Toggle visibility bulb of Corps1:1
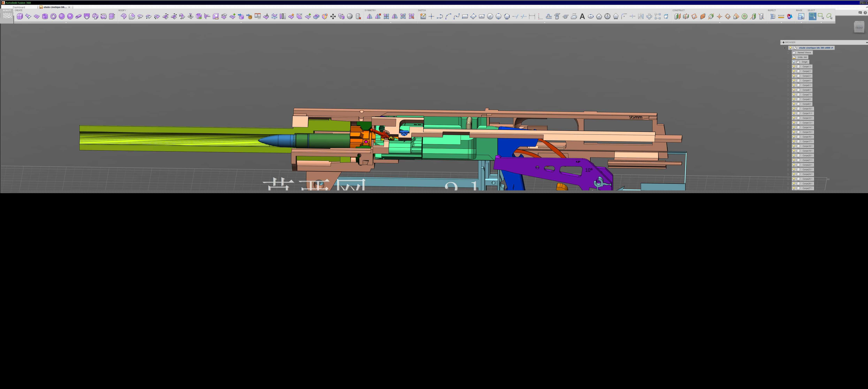 pos(794,67)
